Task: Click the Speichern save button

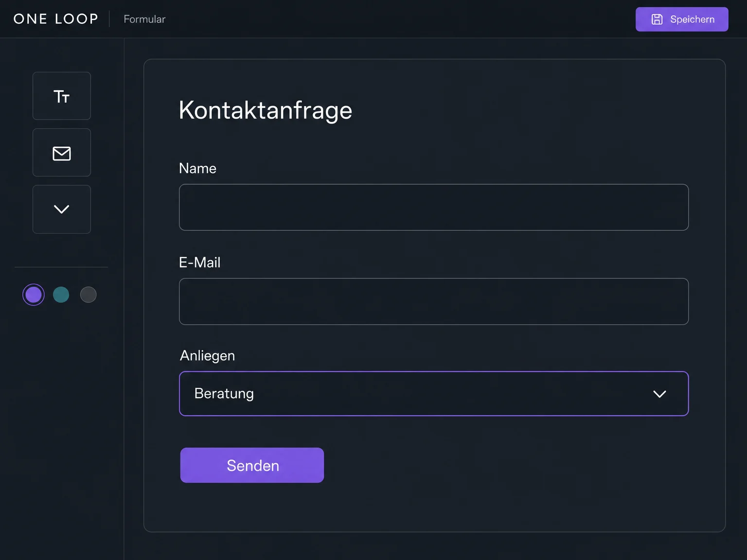Action: coord(682,19)
